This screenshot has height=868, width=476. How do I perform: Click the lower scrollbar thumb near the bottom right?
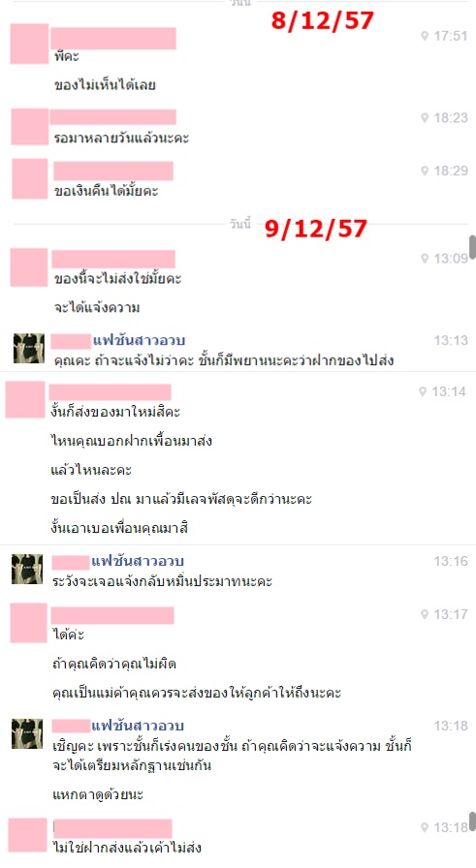[x=473, y=821]
